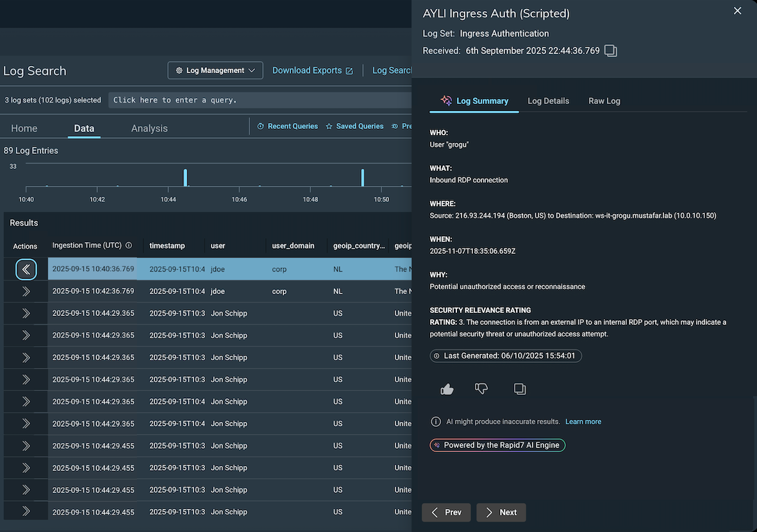Expand the first Jon Schipp log entry

pyautogui.click(x=26, y=313)
